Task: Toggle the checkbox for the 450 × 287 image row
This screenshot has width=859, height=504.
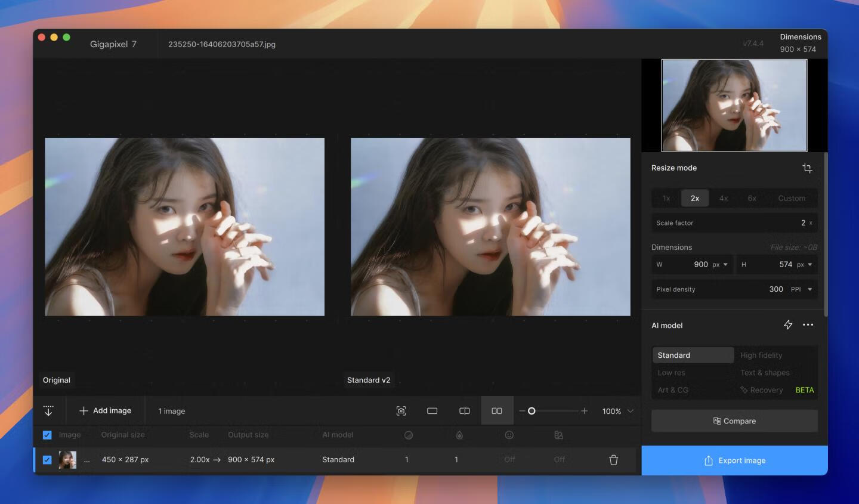Action: pyautogui.click(x=47, y=460)
